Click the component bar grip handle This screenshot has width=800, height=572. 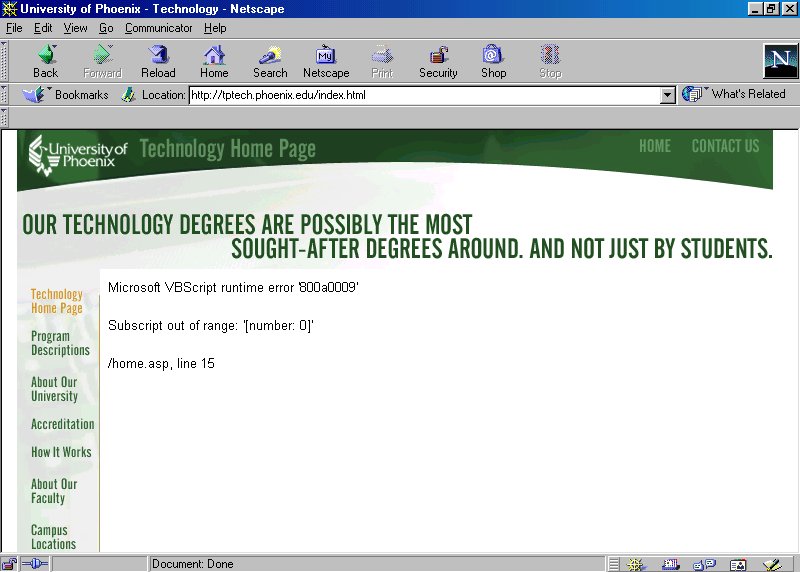click(x=614, y=564)
